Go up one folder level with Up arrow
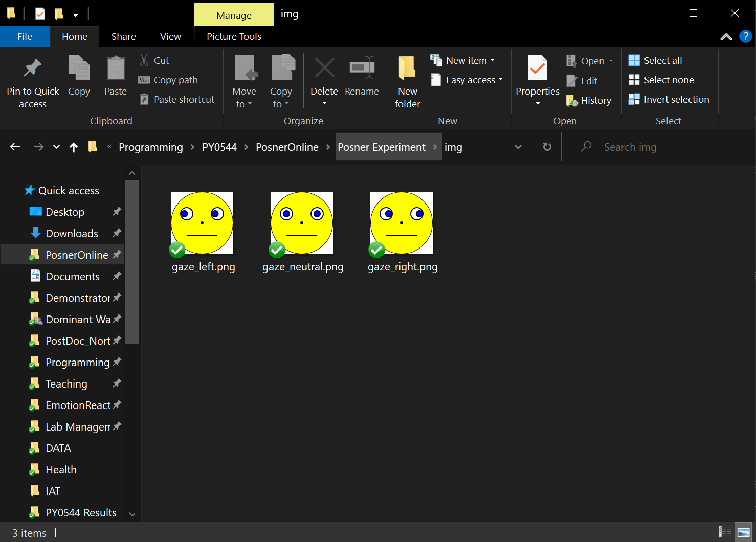 click(x=74, y=147)
